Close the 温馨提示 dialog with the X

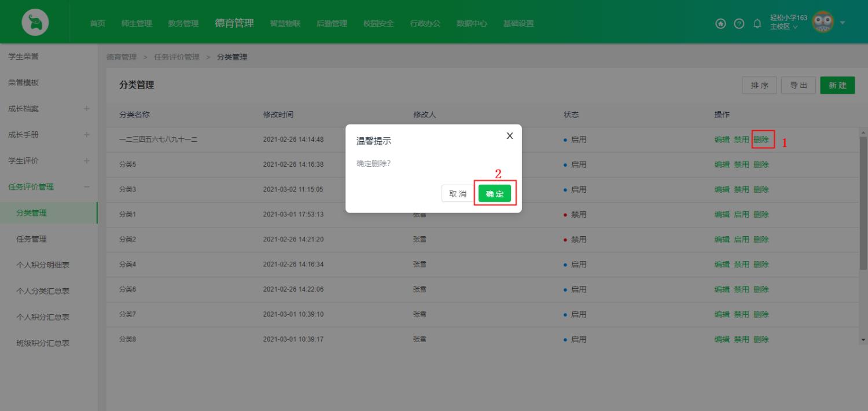(509, 135)
